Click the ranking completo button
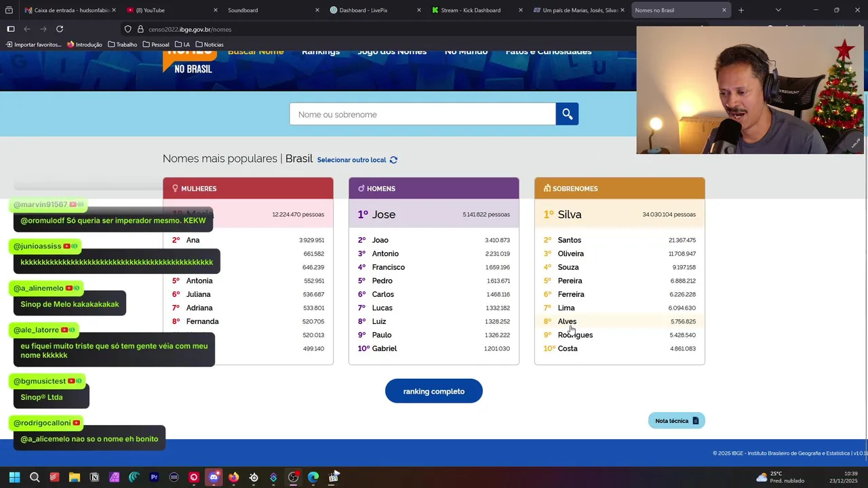The width and height of the screenshot is (868, 488). (434, 391)
